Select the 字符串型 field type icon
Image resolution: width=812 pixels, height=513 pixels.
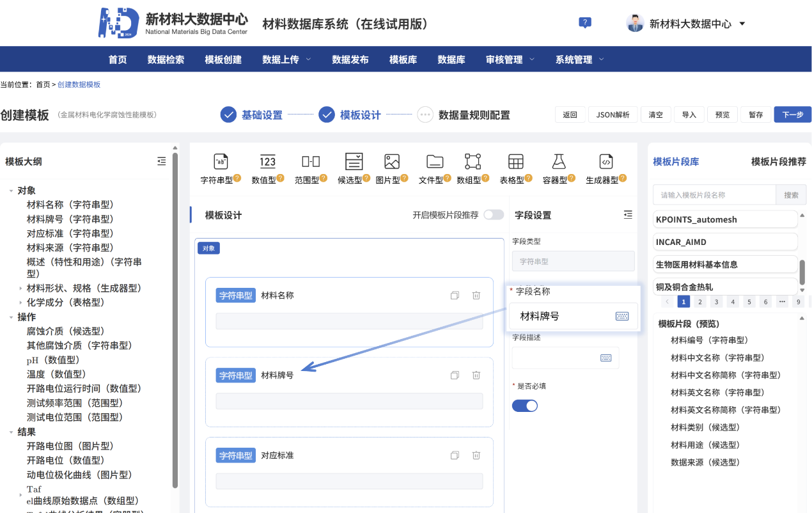(x=220, y=162)
